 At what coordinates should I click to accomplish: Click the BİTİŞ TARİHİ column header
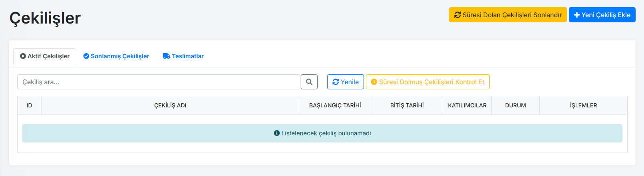(x=407, y=105)
